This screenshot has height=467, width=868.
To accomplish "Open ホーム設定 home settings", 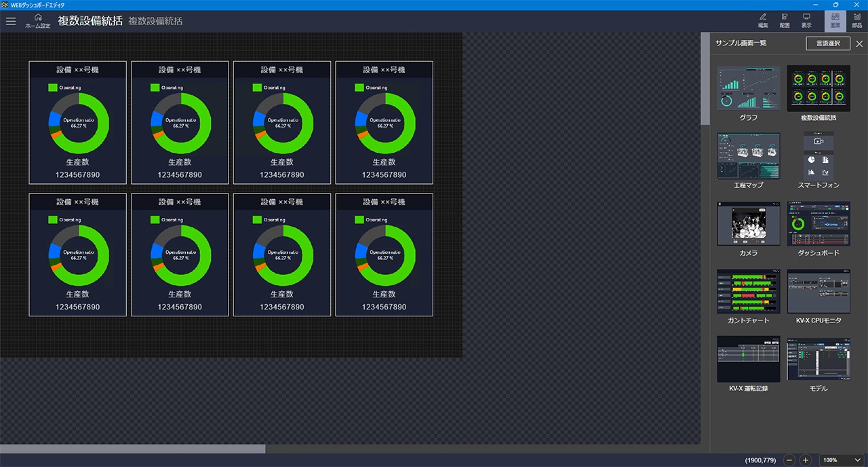I will point(38,21).
